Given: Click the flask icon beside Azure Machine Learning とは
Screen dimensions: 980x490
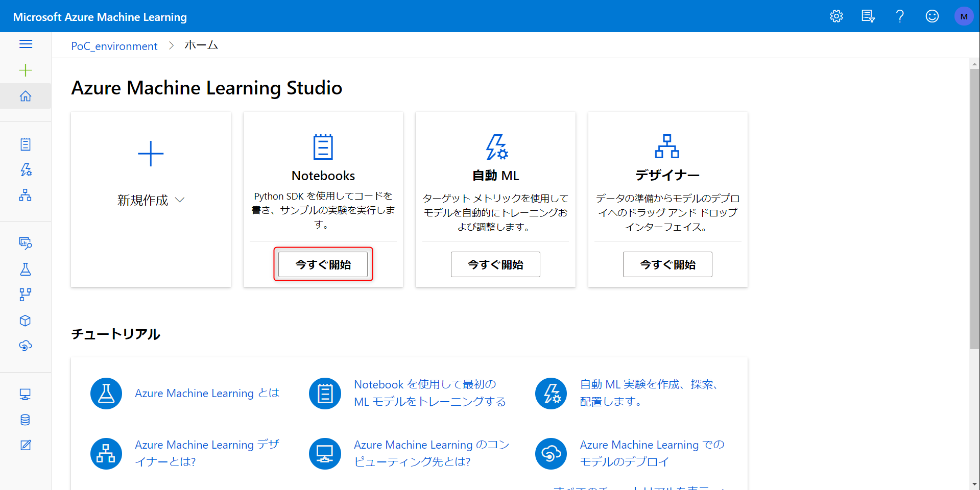Looking at the screenshot, I should pos(106,394).
